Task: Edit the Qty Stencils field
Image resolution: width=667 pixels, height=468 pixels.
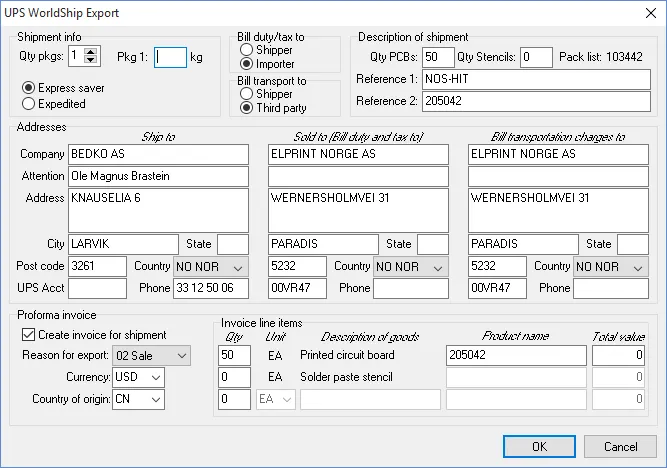Action: click(536, 57)
